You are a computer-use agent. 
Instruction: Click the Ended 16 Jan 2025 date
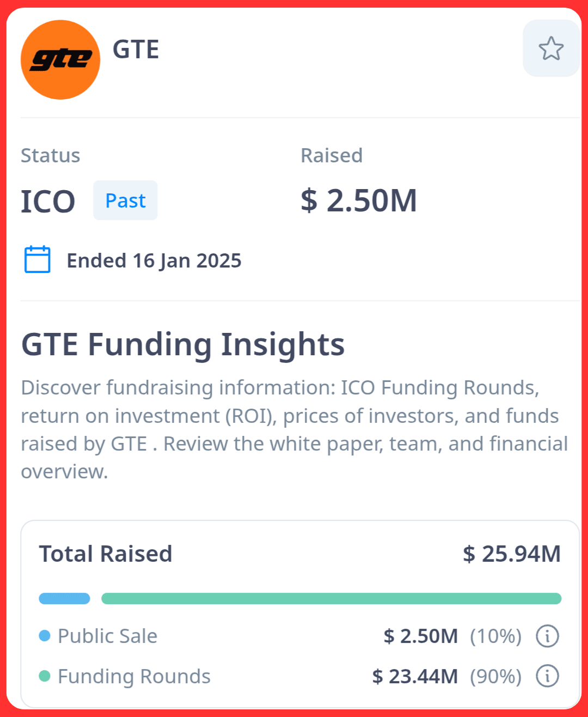pos(154,260)
